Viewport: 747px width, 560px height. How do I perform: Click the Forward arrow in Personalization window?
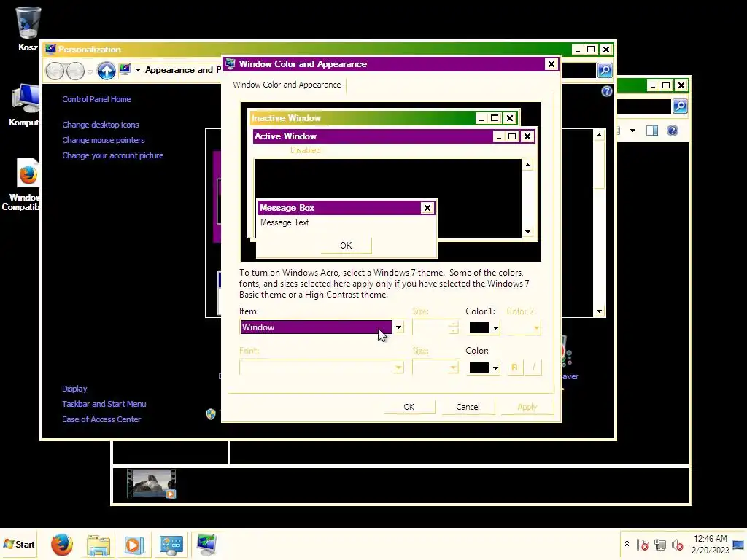point(75,71)
